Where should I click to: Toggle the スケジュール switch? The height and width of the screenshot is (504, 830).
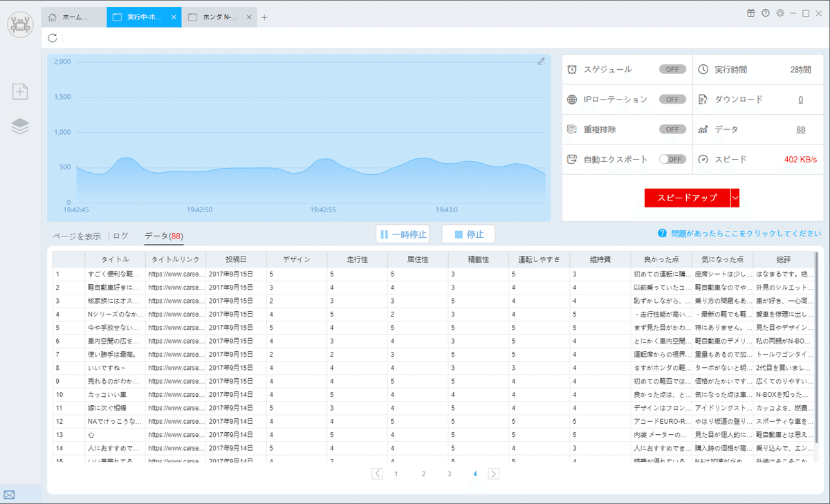click(672, 69)
